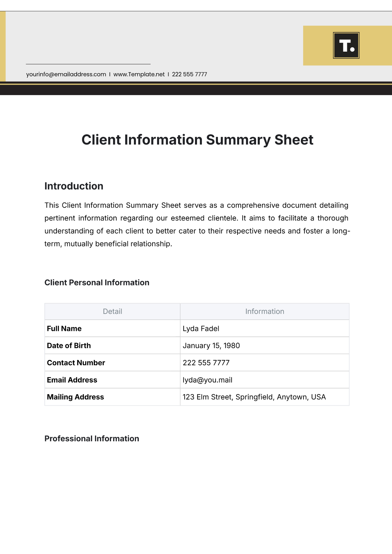Select the Full Name label cell
Image resolution: width=392 pixels, height=554 pixels.
point(64,329)
